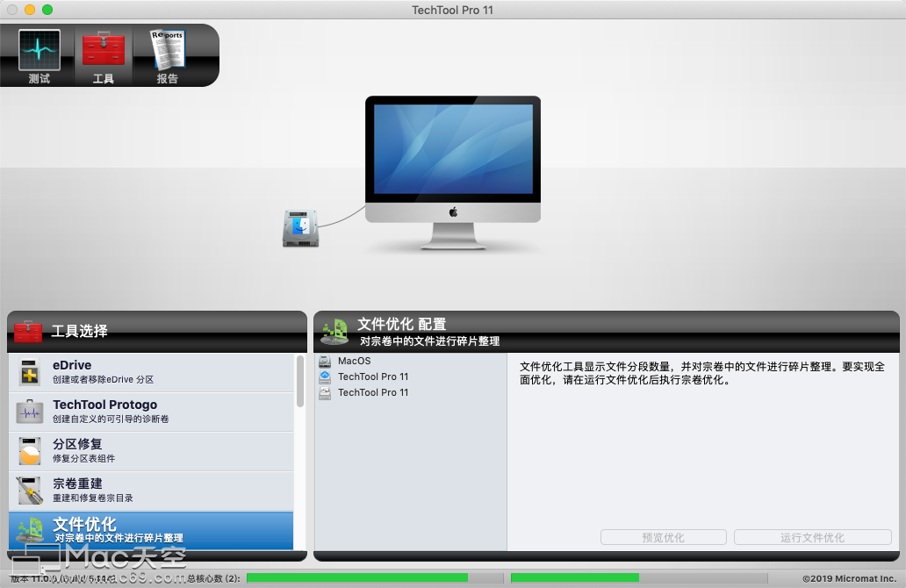Viewport: 906px width, 588px height.
Task: Click the 文件优化 配置 header icon
Action: click(x=335, y=332)
